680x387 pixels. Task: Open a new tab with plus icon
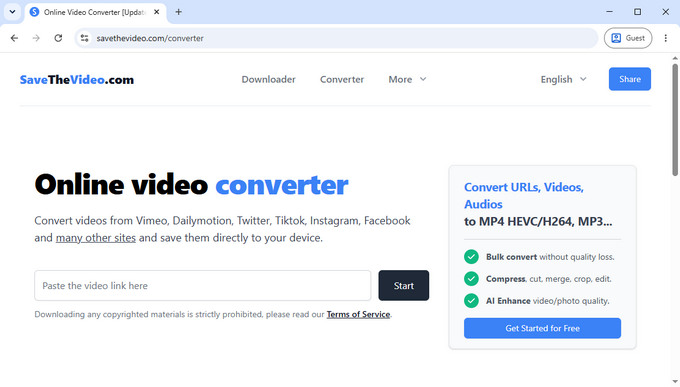(178, 12)
